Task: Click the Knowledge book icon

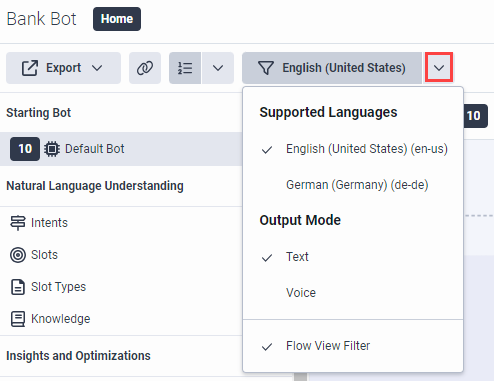Action: (x=18, y=319)
